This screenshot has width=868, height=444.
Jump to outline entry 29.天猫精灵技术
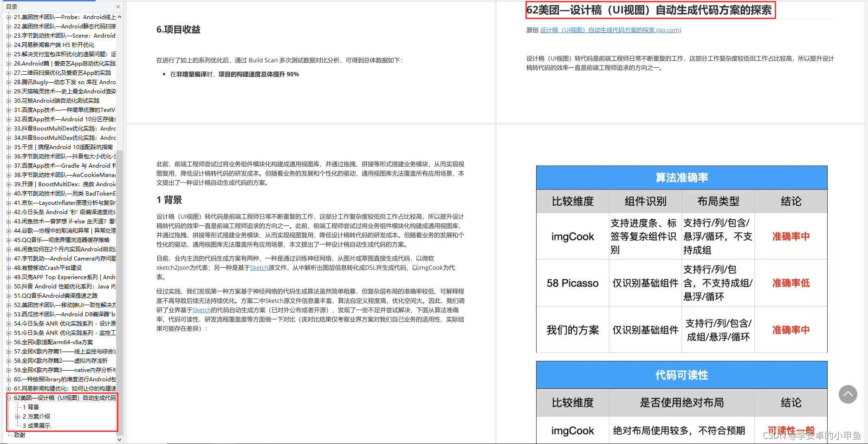tap(65, 91)
